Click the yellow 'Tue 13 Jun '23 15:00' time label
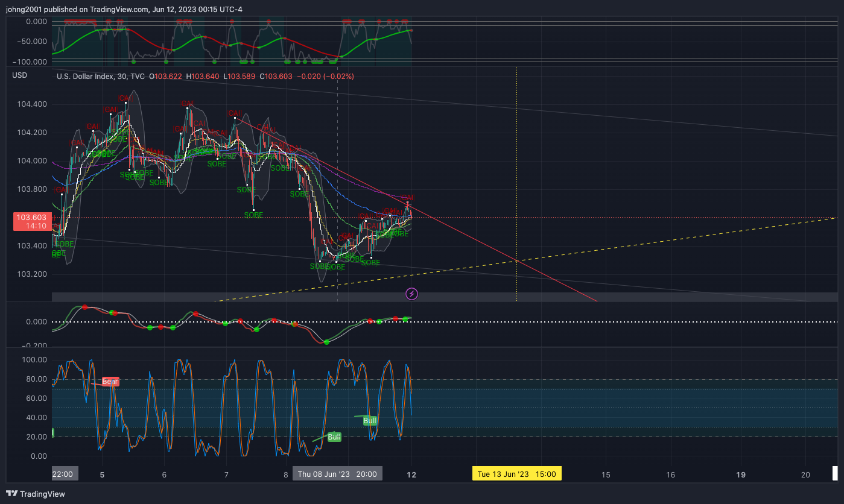The image size is (844, 504). point(517,474)
